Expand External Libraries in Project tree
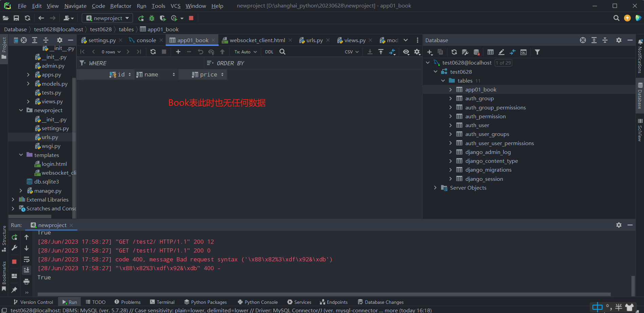The image size is (644, 313). (13, 199)
